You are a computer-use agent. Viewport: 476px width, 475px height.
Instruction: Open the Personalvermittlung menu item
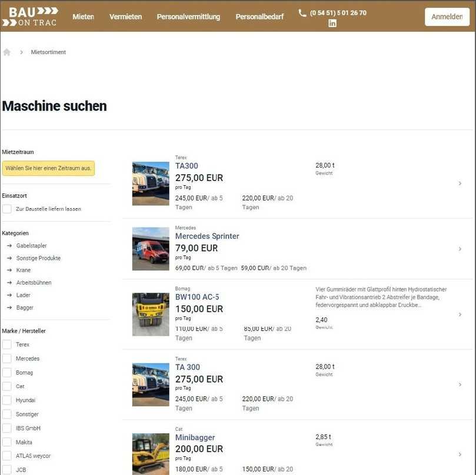(x=188, y=17)
